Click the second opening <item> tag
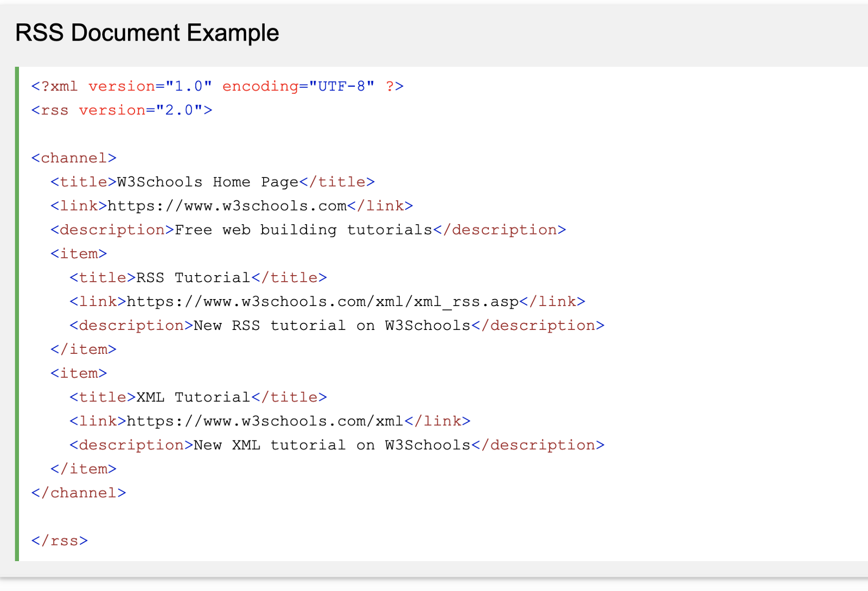The width and height of the screenshot is (868, 591). 79,373
